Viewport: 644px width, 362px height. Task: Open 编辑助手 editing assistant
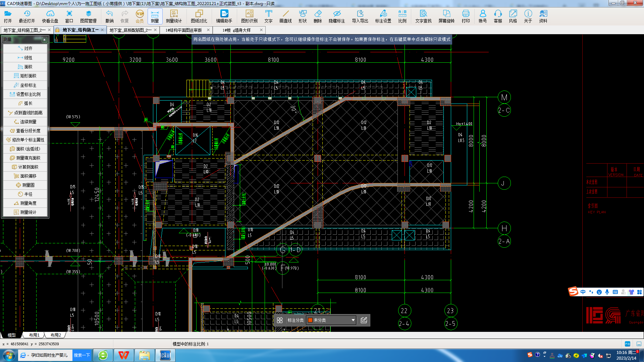click(224, 16)
